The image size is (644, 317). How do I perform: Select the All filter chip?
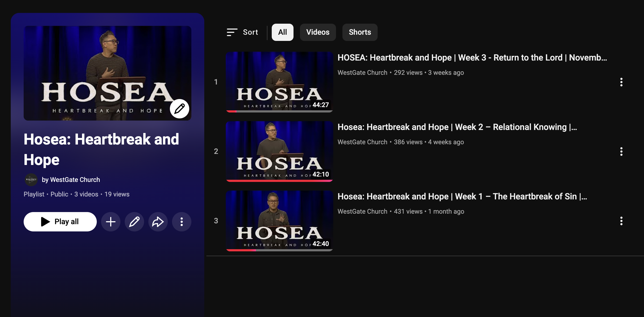coord(282,32)
